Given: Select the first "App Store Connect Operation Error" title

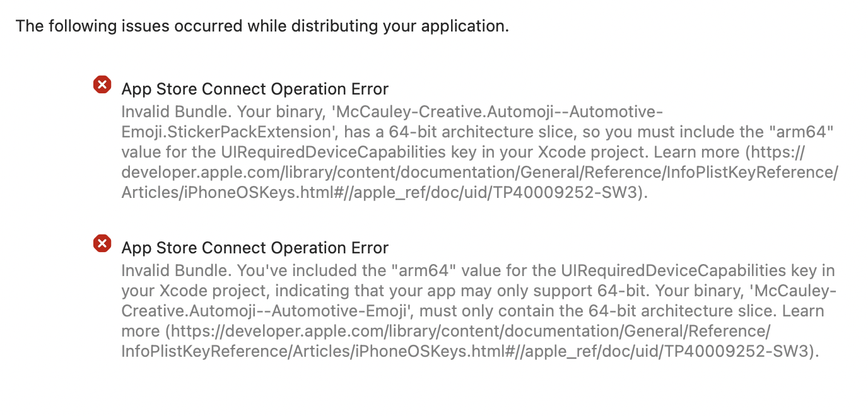Looking at the screenshot, I should point(255,89).
